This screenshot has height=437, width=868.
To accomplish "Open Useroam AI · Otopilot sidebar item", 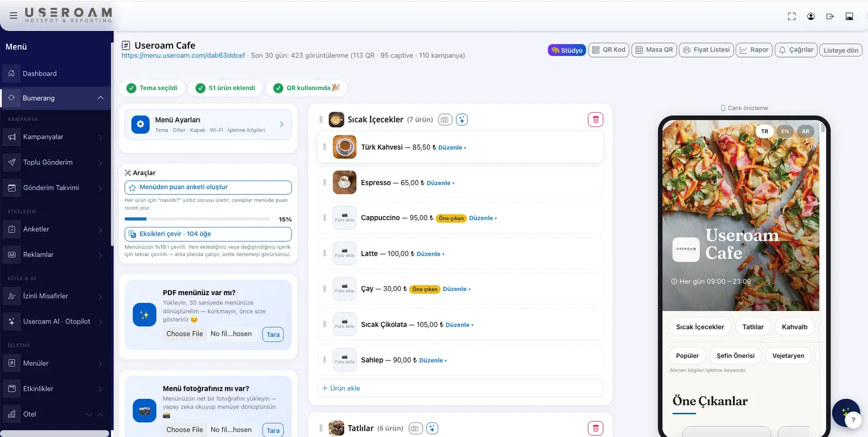I will (x=56, y=321).
